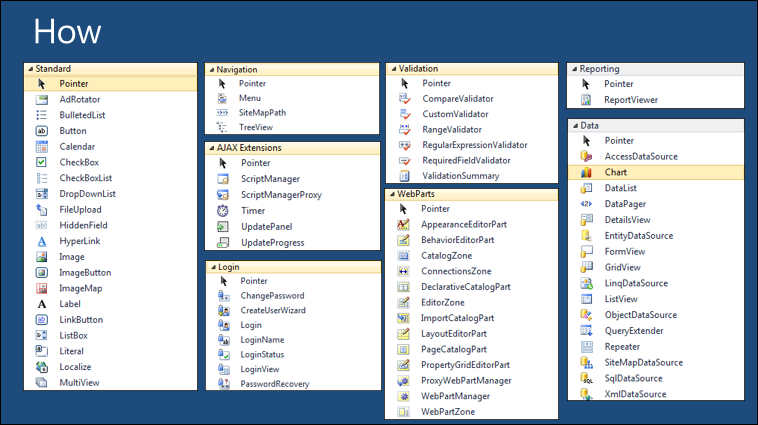Select the CheckBoxList control item
Viewport: 758px width, 425px height.
pyautogui.click(x=86, y=178)
